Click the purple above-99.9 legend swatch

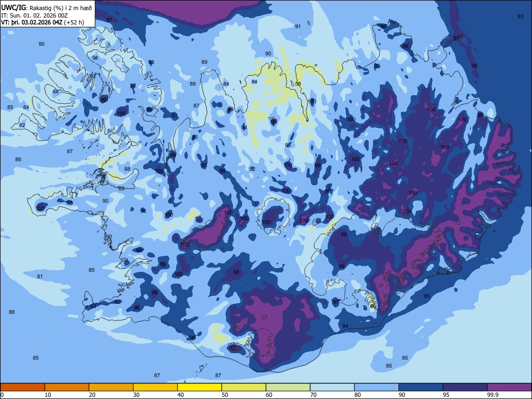pos(509,387)
